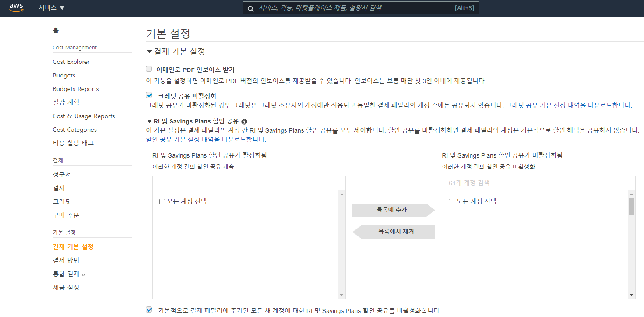Uncheck new accounts 할인 공유 비활성화 checkbox
The height and width of the screenshot is (317, 644).
149,310
